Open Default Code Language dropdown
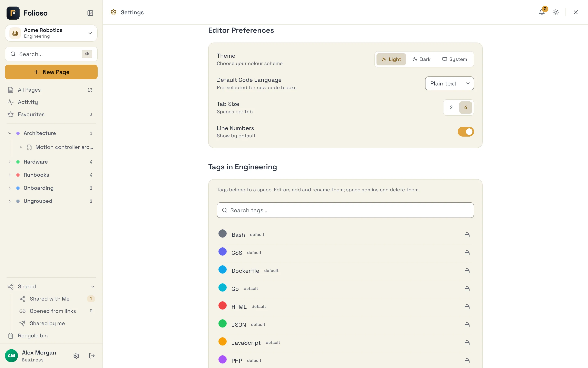Image resolution: width=588 pixels, height=368 pixels. click(449, 83)
